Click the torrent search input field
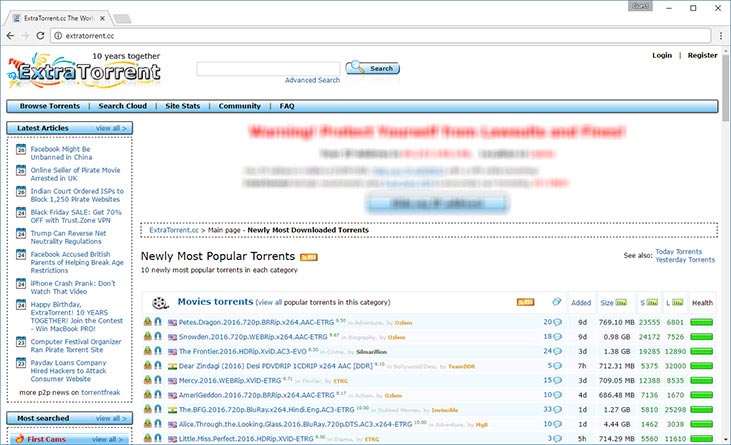The height and width of the screenshot is (445, 731). [269, 69]
